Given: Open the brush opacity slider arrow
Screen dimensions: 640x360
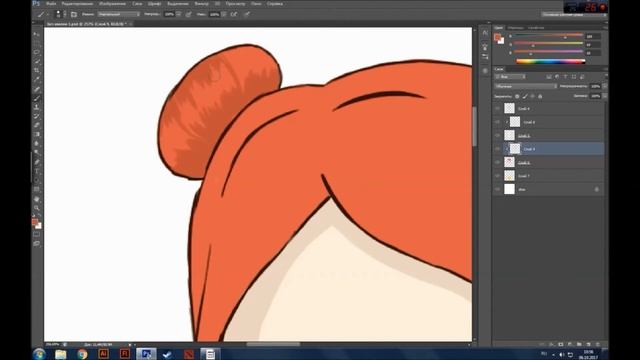Looking at the screenshot, I should 178,14.
